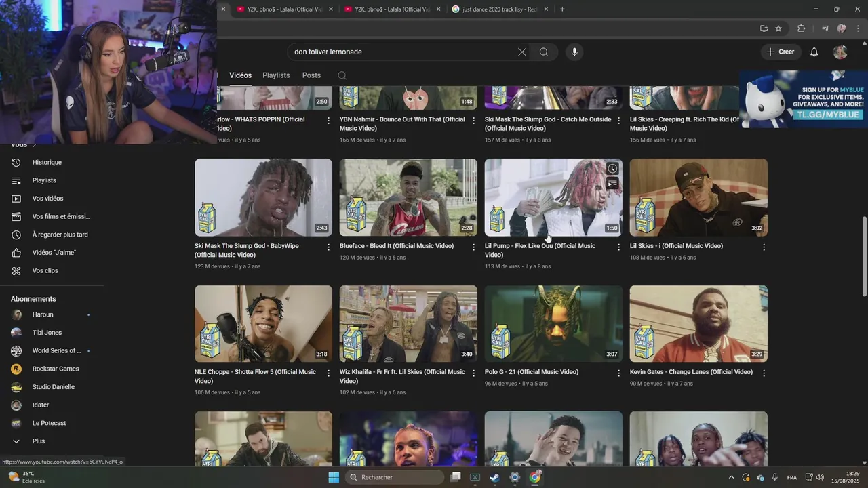Open the account avatar menu
Image resolution: width=868 pixels, height=488 pixels.
pyautogui.click(x=840, y=52)
